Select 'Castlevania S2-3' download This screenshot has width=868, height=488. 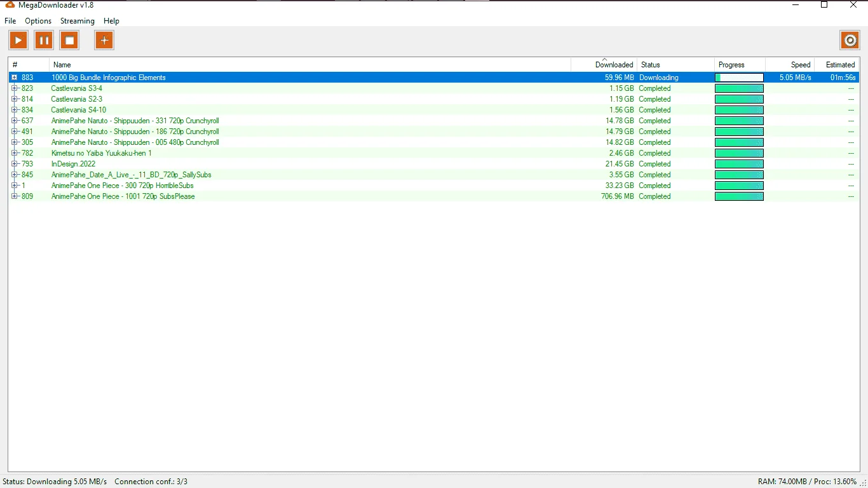(76, 99)
